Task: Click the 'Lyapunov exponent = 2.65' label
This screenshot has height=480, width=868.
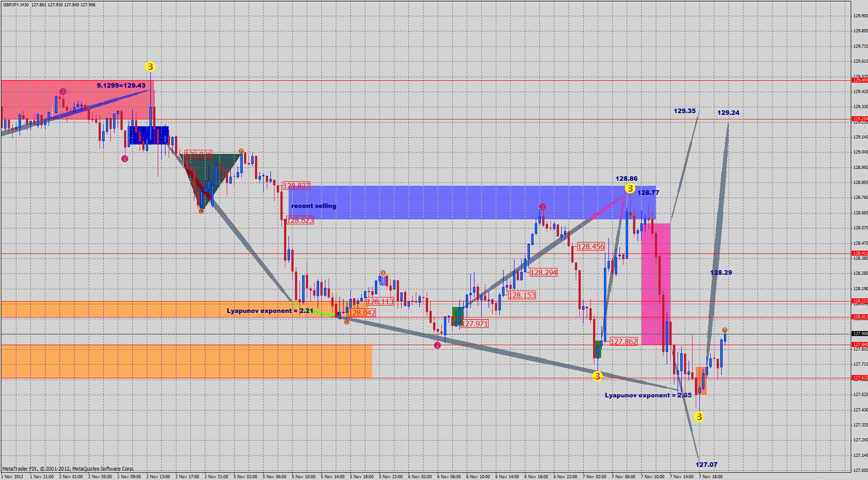Action: click(648, 395)
